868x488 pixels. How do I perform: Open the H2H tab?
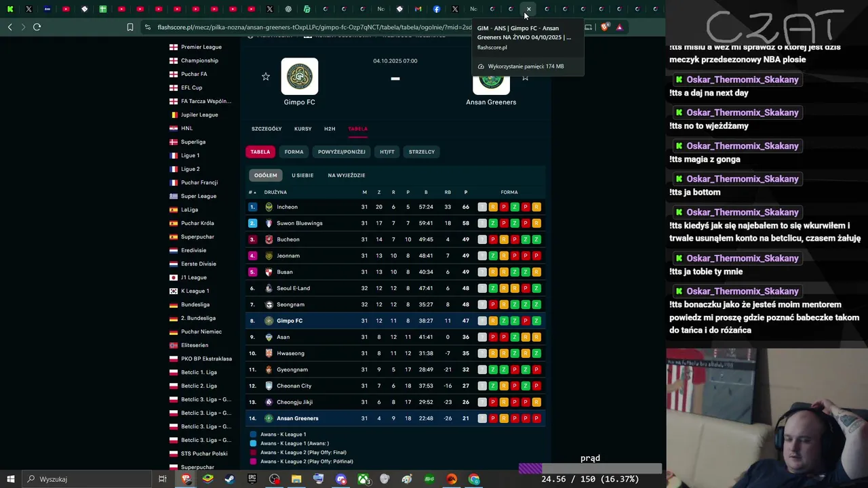(x=330, y=129)
